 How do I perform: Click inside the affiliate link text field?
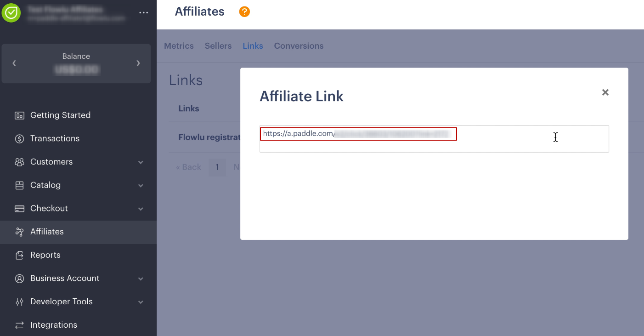(434, 139)
